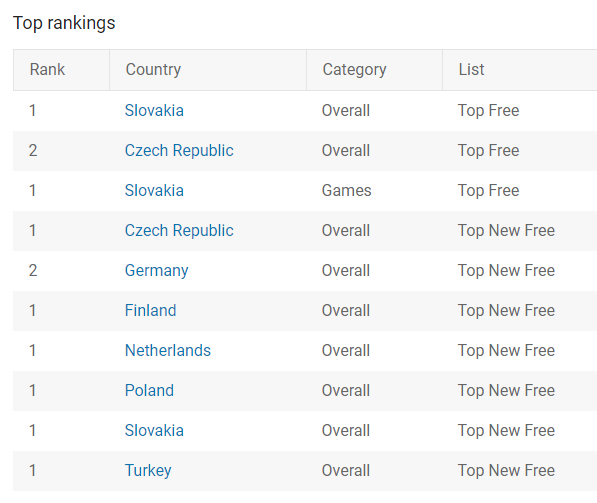Open the Netherlands country link
The image size is (597, 503).
[168, 351]
